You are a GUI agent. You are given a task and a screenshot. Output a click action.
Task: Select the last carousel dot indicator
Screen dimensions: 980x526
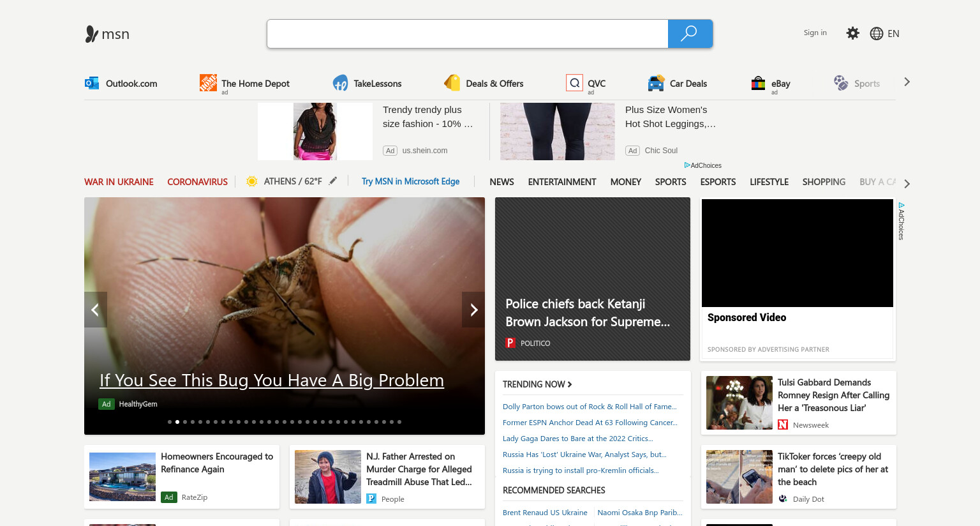(x=399, y=422)
